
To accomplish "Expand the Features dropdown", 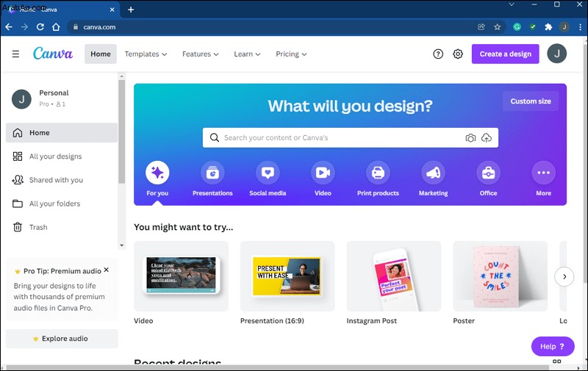I will pos(200,54).
